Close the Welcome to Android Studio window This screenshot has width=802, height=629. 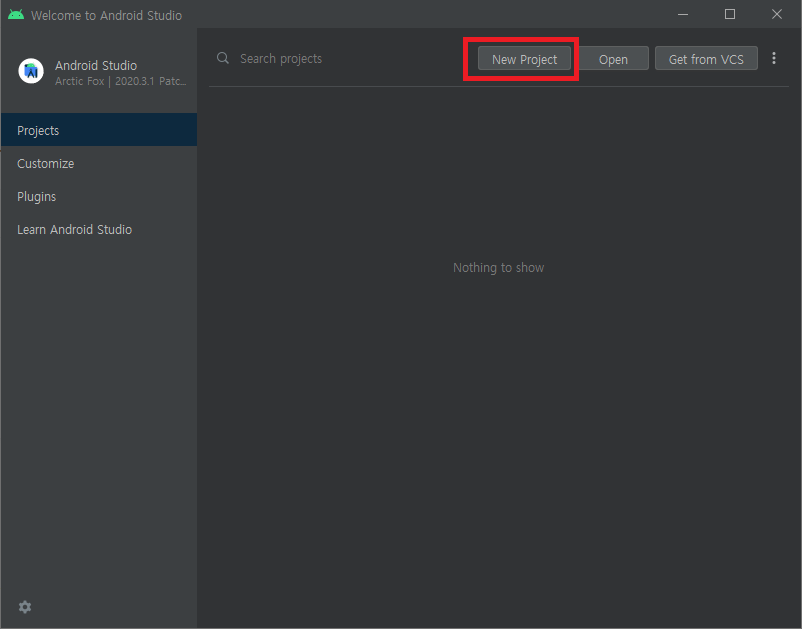click(776, 14)
